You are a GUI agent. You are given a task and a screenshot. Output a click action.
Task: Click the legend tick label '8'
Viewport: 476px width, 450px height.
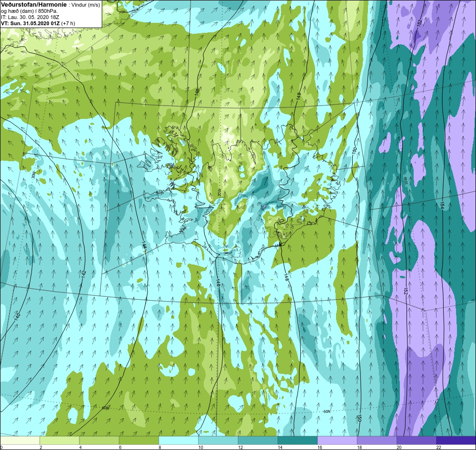pos(159,447)
